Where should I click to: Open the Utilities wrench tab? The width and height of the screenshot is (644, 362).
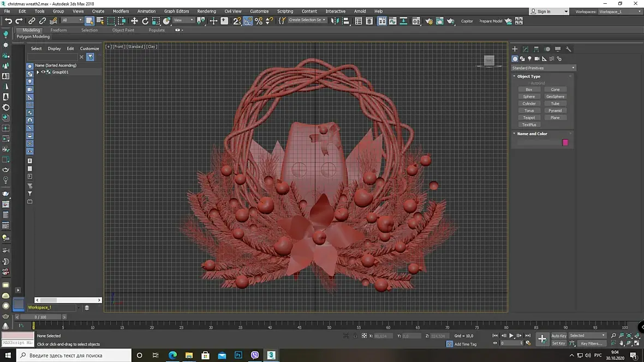(x=568, y=49)
